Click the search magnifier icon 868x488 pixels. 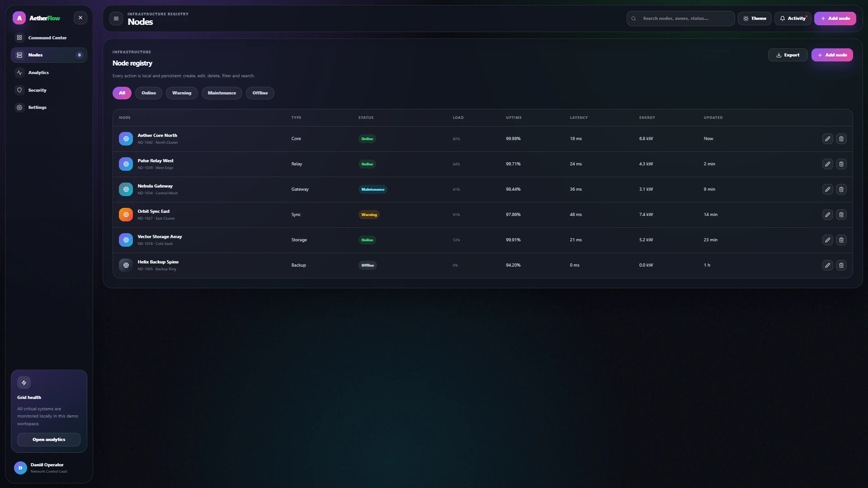[633, 19]
